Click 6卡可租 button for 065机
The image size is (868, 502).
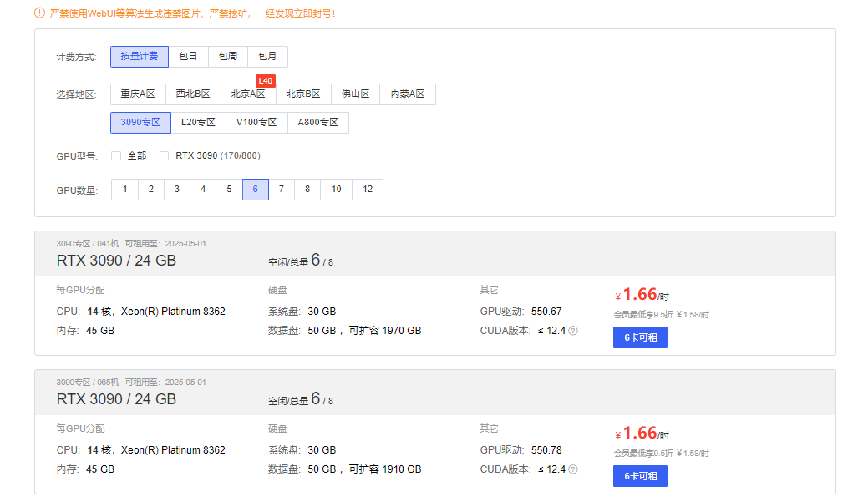tap(641, 476)
